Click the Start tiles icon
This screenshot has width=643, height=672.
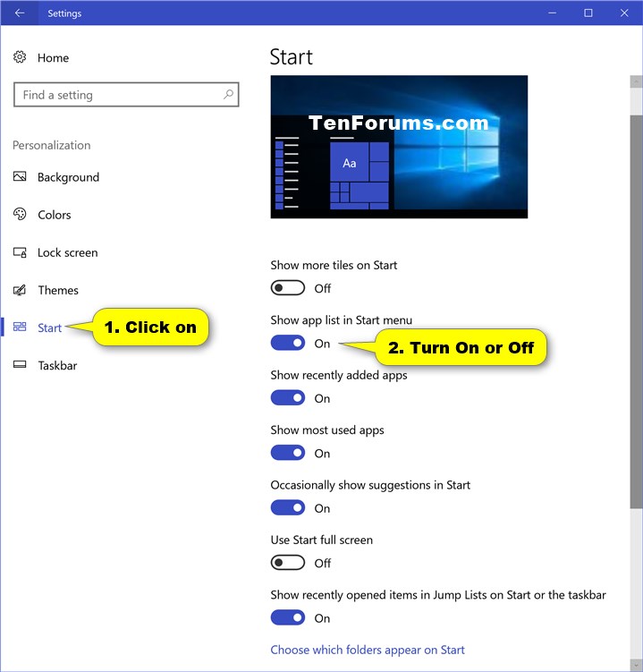click(x=20, y=327)
